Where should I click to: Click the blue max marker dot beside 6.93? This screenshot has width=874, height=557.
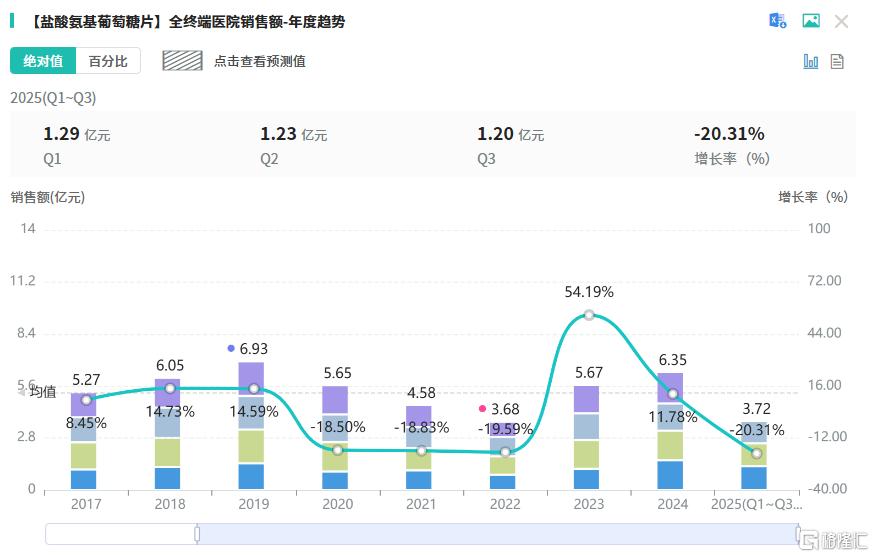coord(231,348)
